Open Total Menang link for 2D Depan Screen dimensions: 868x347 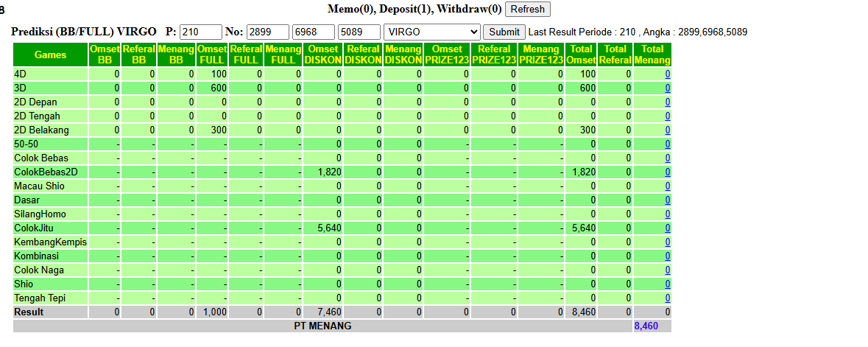click(x=668, y=102)
